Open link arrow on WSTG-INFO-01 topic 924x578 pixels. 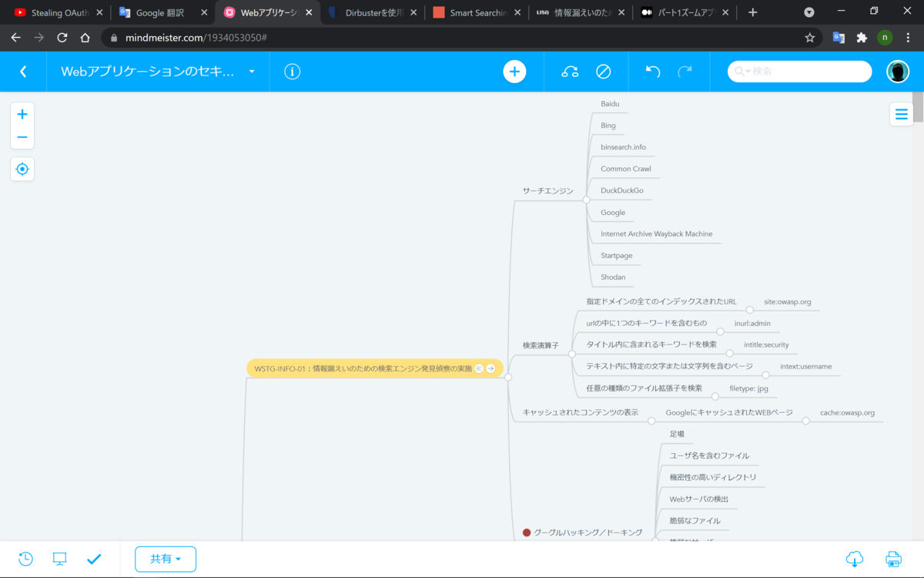tap(490, 368)
